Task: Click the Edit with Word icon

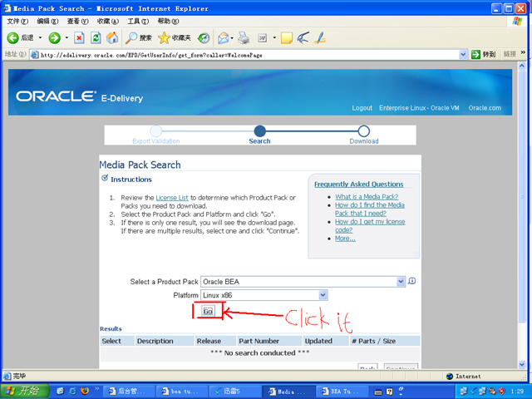Action: (263, 37)
